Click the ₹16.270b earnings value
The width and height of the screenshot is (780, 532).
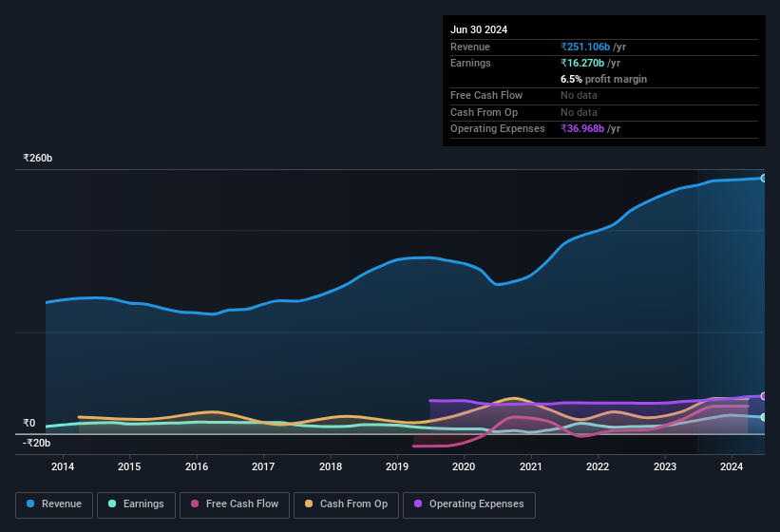point(582,63)
